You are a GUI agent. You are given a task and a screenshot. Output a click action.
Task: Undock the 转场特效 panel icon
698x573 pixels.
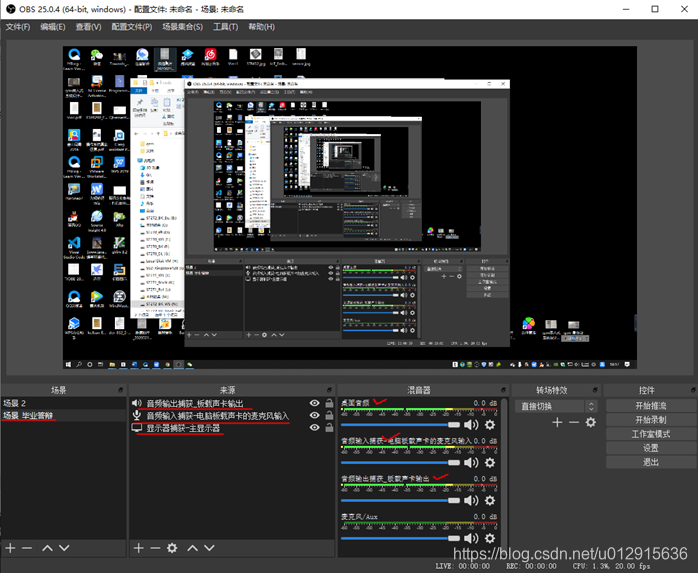tap(595, 390)
